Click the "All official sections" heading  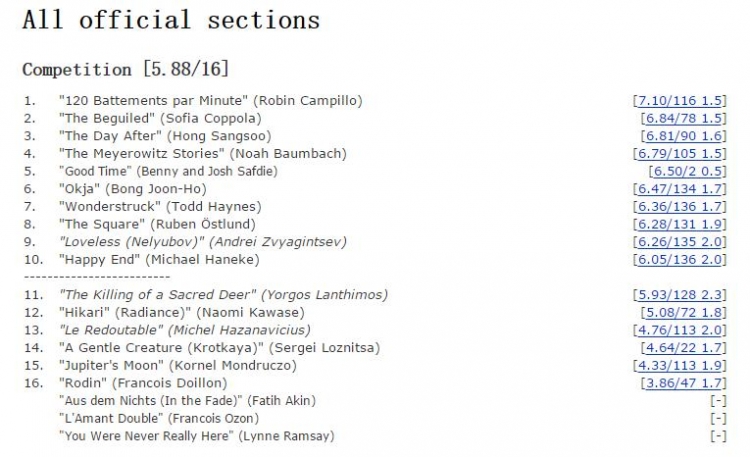[x=171, y=20]
